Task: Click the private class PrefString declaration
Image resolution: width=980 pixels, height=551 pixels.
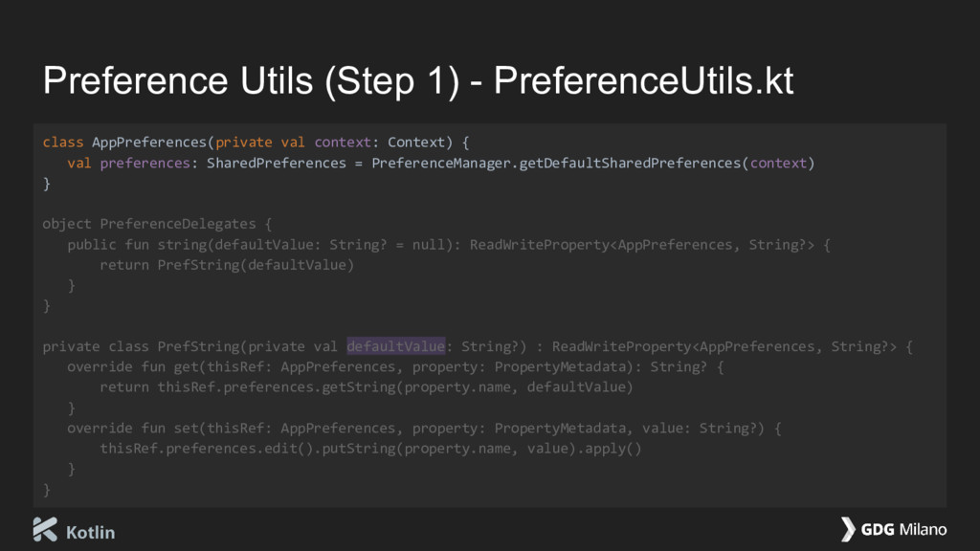Action: pyautogui.click(x=478, y=346)
